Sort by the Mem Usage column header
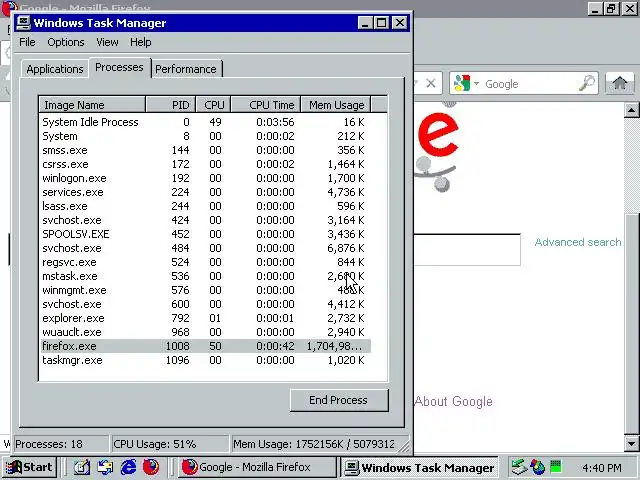 point(336,105)
